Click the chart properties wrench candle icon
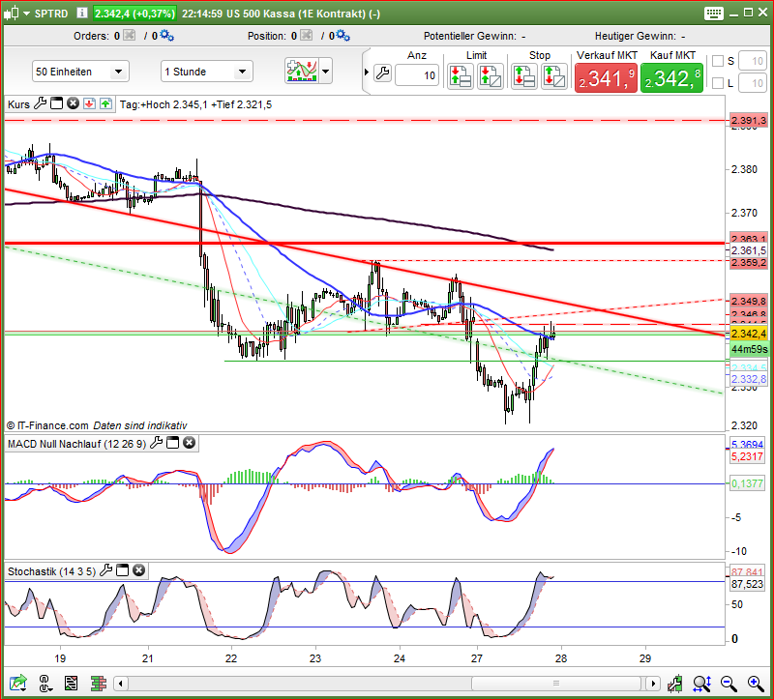The height and width of the screenshot is (700, 774). coord(674,684)
